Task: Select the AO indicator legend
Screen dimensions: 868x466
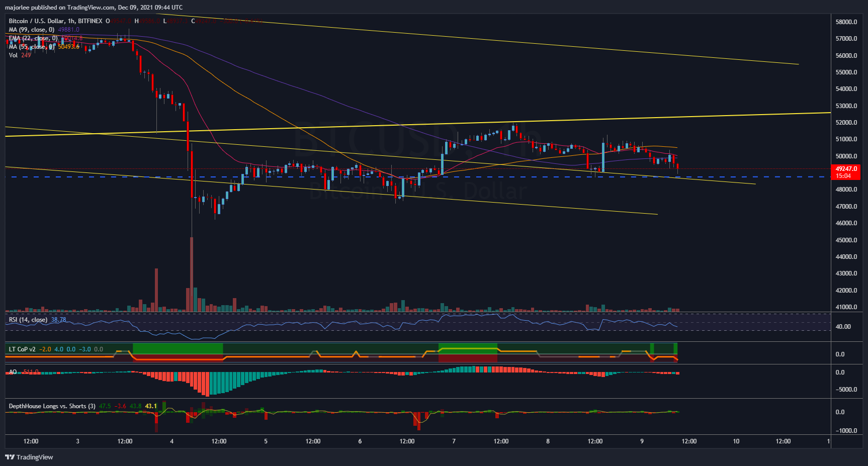Action: click(x=13, y=372)
